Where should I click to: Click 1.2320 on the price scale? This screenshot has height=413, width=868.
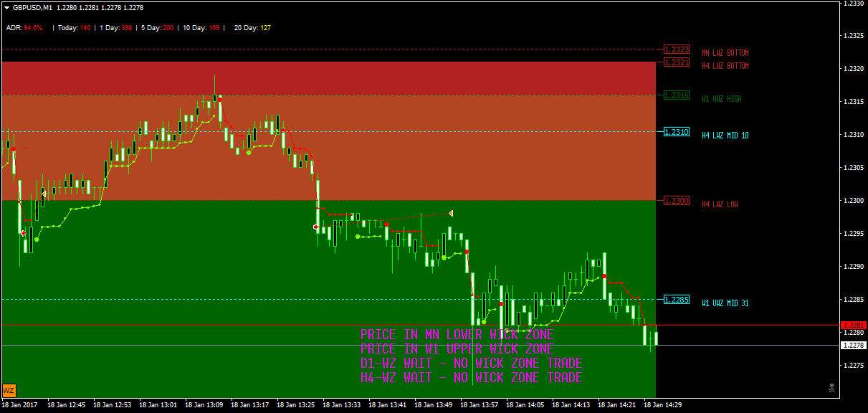point(854,69)
